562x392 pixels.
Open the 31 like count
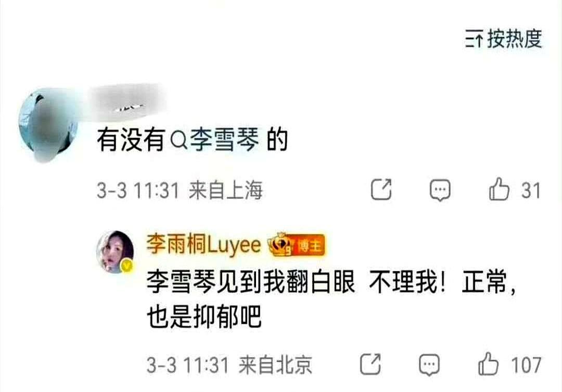click(530, 190)
